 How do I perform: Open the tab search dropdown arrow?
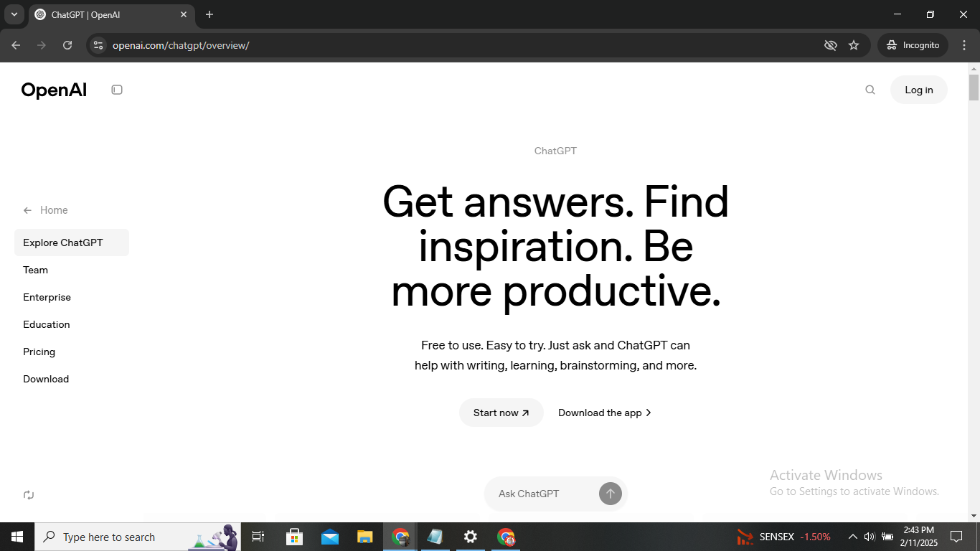(14, 14)
